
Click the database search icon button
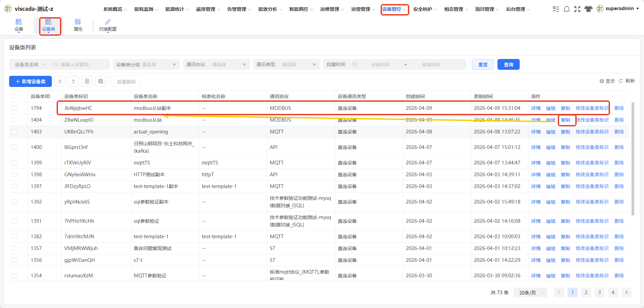(x=100, y=81)
